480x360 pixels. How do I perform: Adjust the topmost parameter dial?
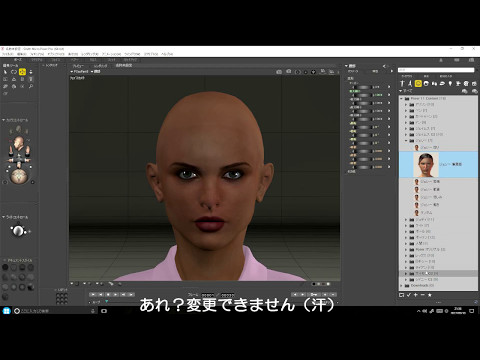[x=363, y=87]
